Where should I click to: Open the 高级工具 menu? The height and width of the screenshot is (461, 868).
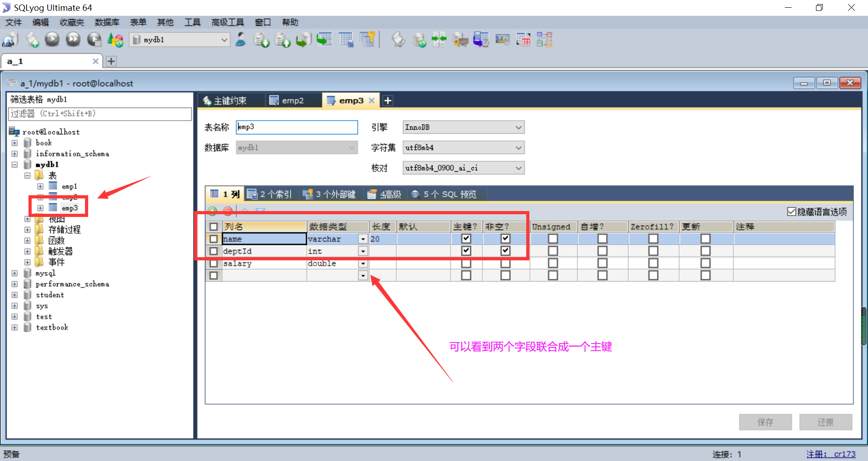228,22
